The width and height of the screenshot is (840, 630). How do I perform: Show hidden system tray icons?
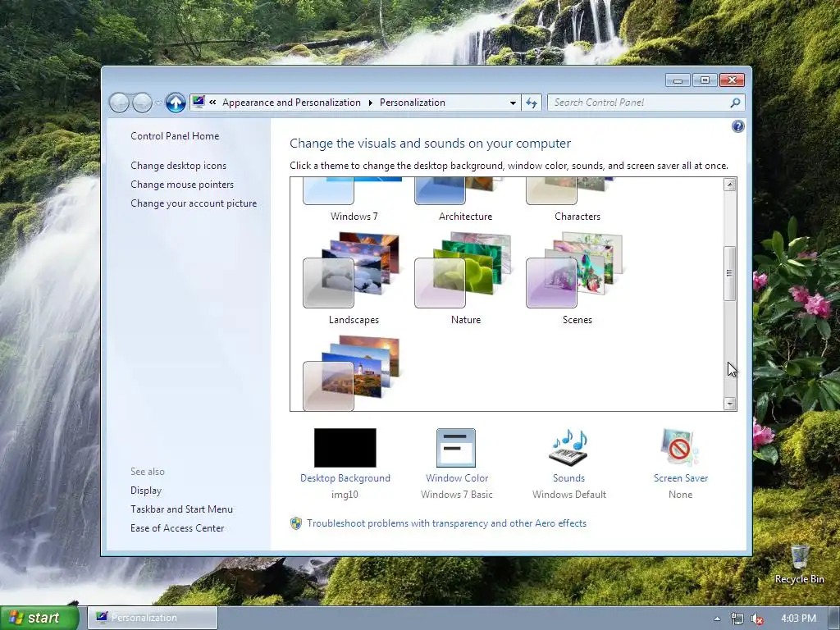717,619
